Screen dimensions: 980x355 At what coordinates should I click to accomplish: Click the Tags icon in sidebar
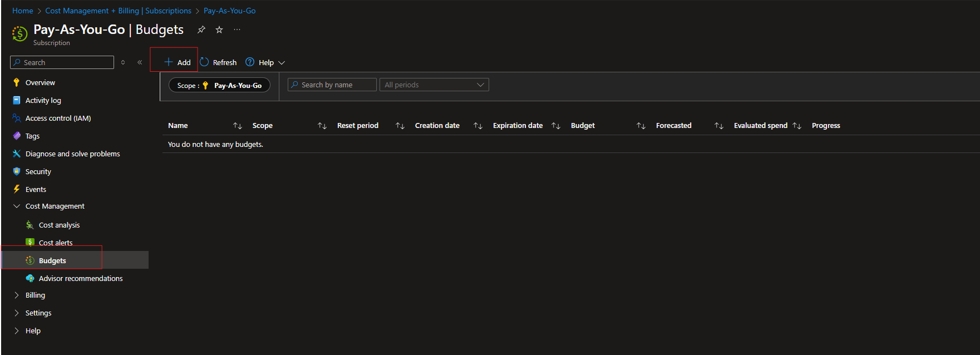point(17,136)
